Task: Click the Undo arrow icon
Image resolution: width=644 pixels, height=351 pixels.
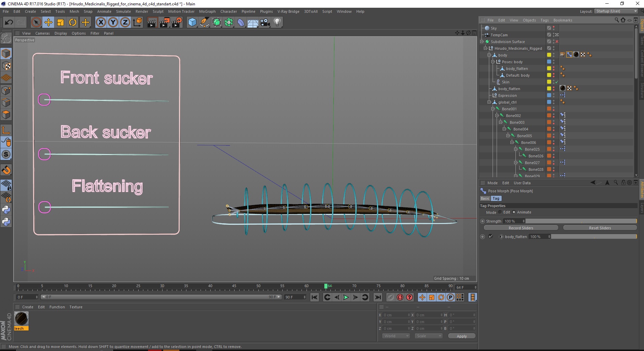Action: click(9, 23)
